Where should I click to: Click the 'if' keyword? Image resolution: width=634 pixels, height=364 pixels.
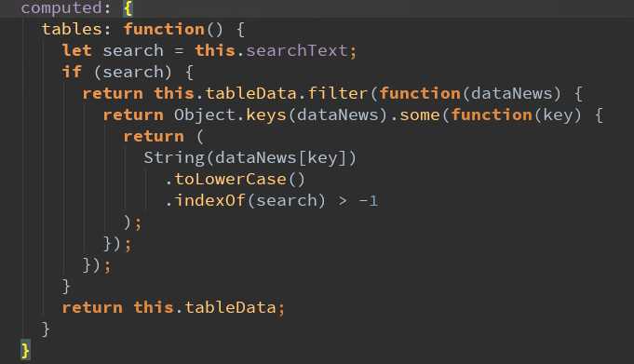[72, 72]
